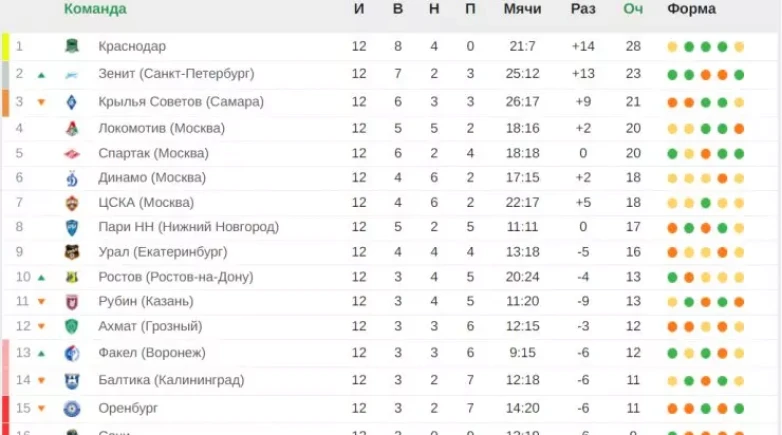Click the Ural Yekaterinburg club icon
Viewport: 782px width, 435px height.
72,252
